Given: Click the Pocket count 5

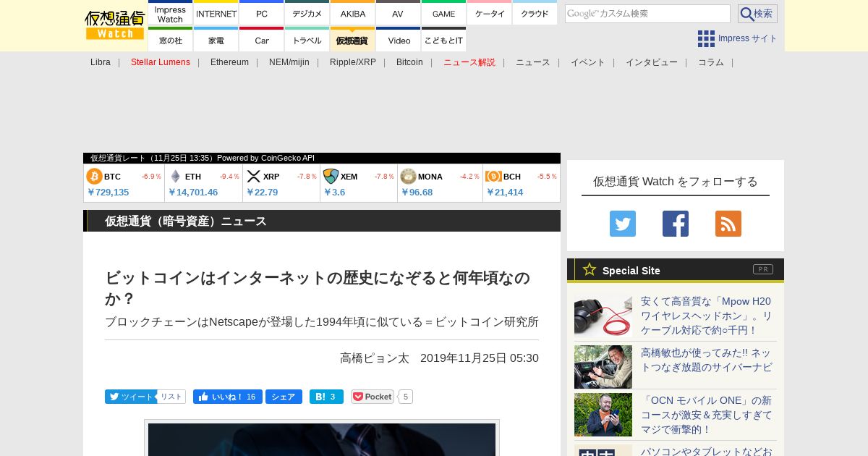Looking at the screenshot, I should (406, 397).
